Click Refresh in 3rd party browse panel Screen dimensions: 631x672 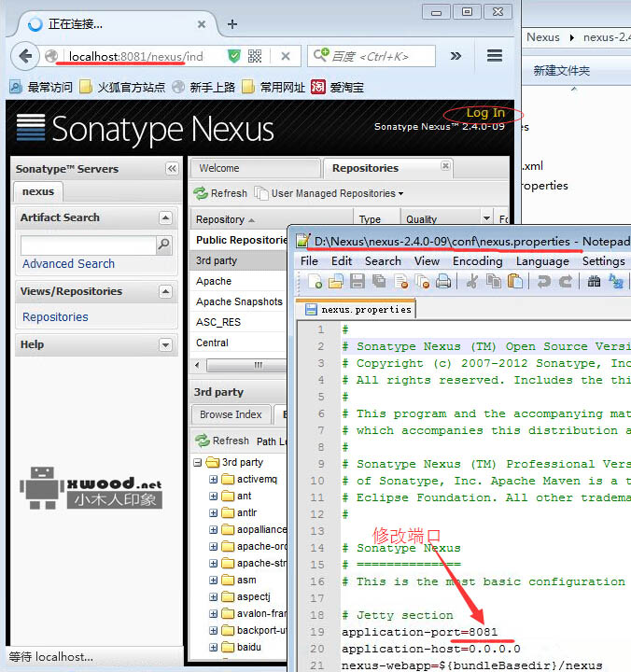click(x=222, y=441)
